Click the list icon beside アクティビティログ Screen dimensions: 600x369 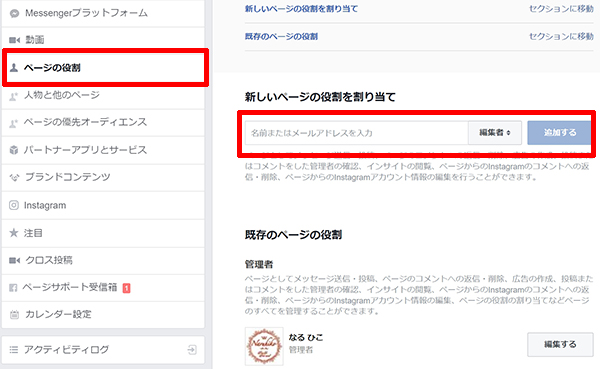(x=14, y=349)
